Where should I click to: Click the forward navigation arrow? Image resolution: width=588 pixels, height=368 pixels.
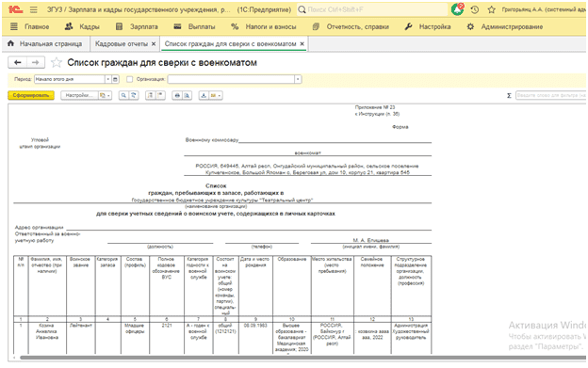click(x=36, y=62)
